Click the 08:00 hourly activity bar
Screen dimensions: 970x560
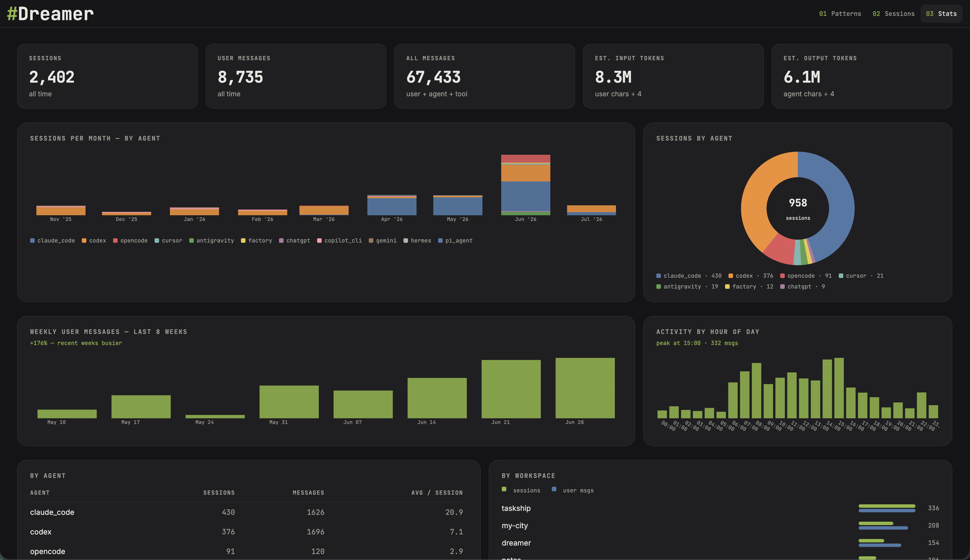[x=756, y=391]
